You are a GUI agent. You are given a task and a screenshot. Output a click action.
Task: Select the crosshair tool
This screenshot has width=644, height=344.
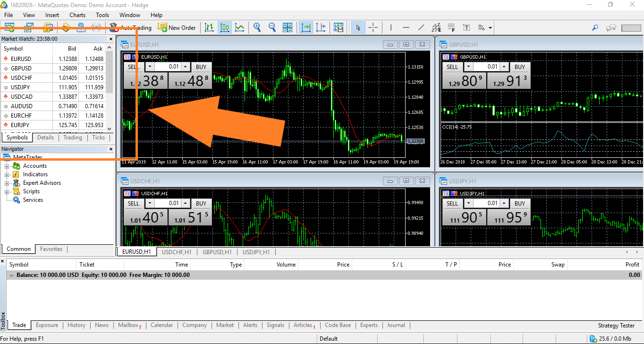pos(373,27)
